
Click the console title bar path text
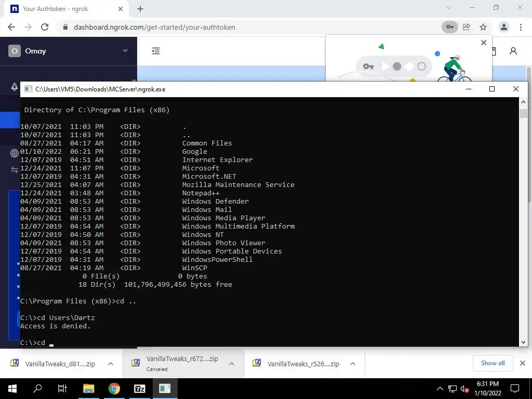pos(100,89)
